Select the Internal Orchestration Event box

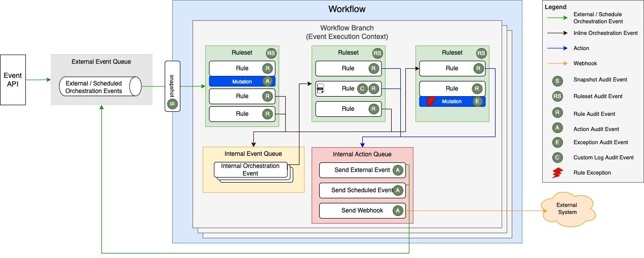click(x=250, y=170)
